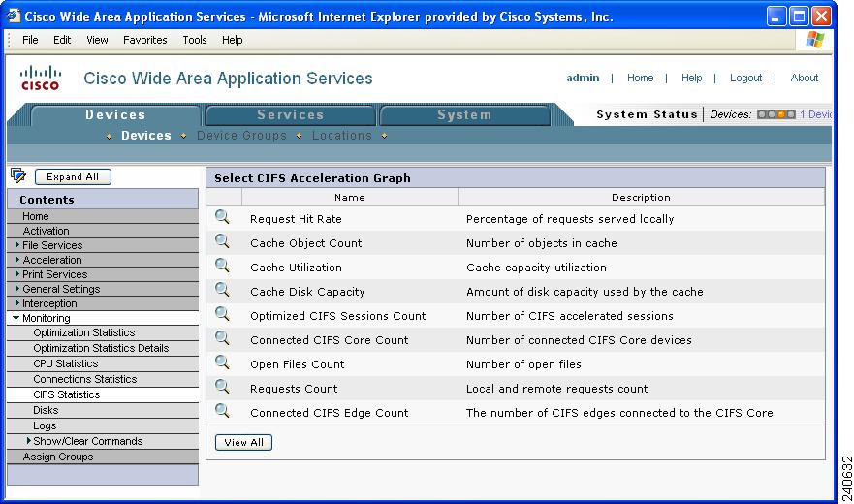Screen dimensions: 854x504
Task: Switch to the System tab
Action: [464, 115]
